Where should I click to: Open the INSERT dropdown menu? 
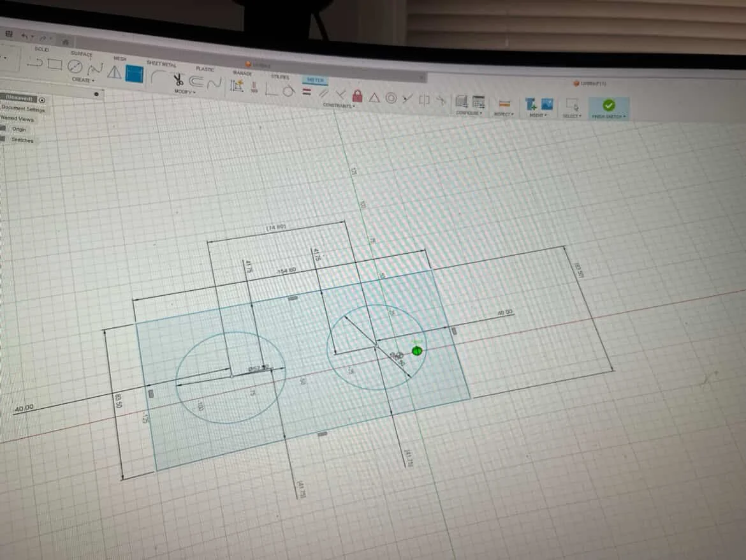(x=538, y=115)
